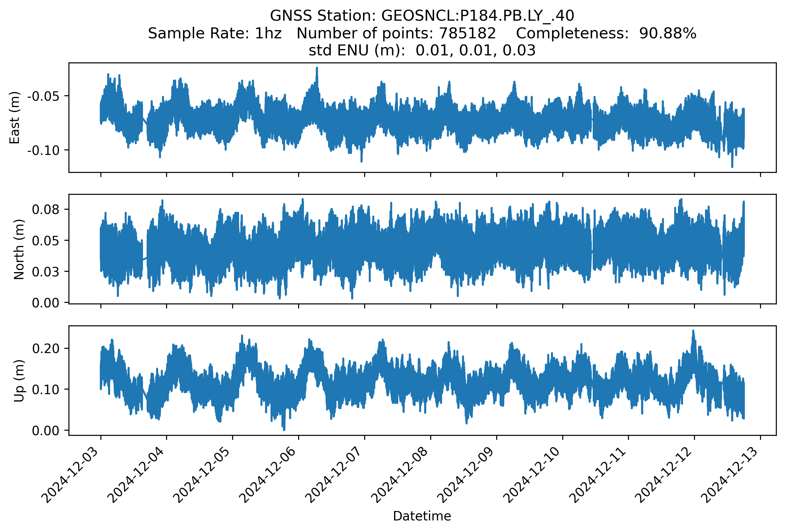Viewport: 785px width, 532px height.
Task: Click the GNSS Station title text
Action: tap(422, 16)
